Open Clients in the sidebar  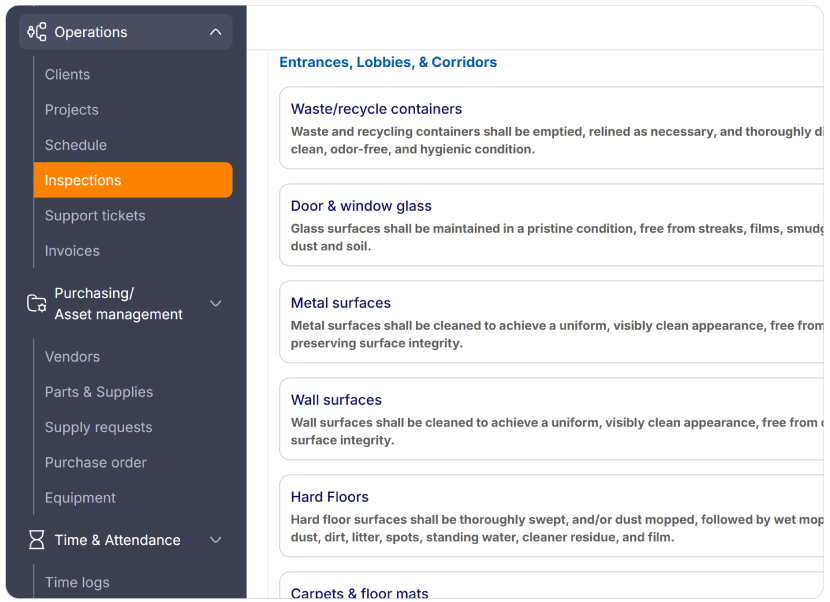pyautogui.click(x=67, y=74)
